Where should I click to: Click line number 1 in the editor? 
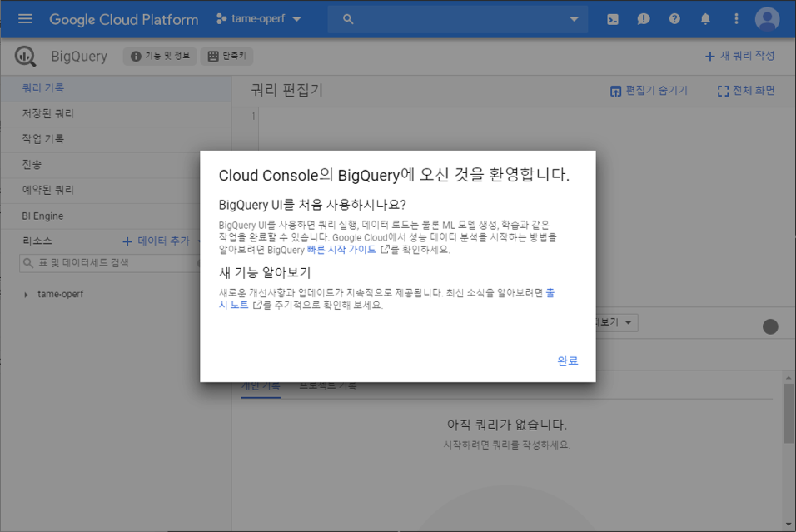tap(253, 117)
